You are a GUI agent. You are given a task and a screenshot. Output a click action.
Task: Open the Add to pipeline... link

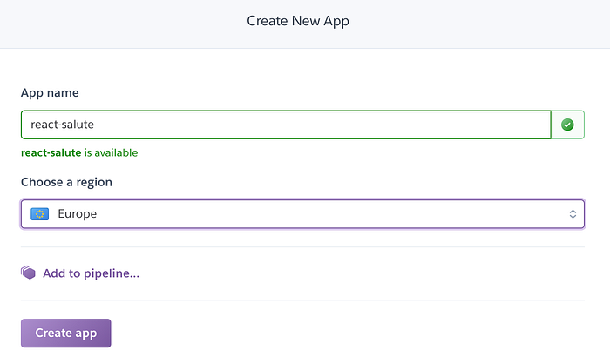pyautogui.click(x=91, y=273)
